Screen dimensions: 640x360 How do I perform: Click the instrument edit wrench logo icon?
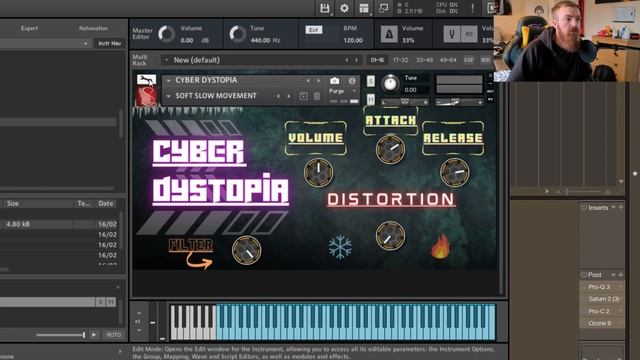pos(146,80)
